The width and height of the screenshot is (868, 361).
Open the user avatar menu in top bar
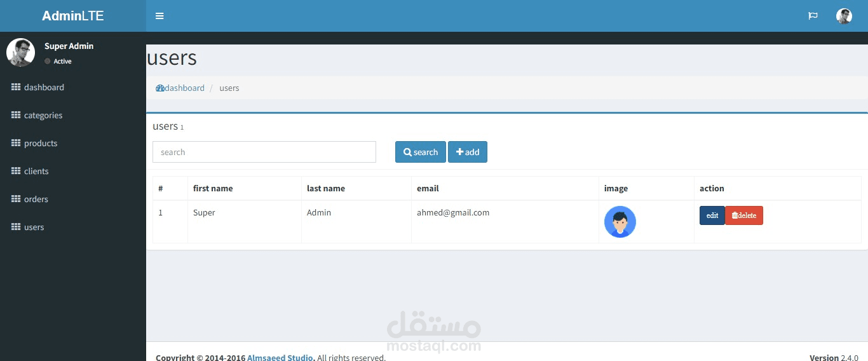[x=844, y=16]
